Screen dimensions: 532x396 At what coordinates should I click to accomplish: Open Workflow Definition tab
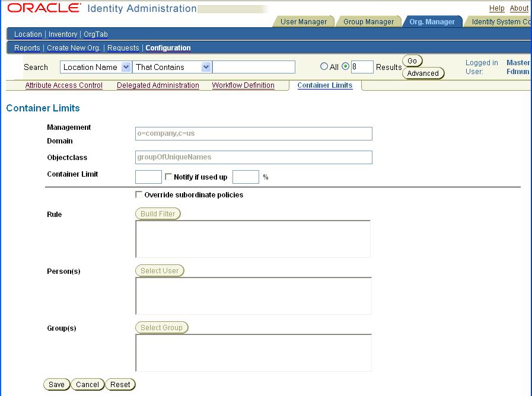click(x=243, y=85)
